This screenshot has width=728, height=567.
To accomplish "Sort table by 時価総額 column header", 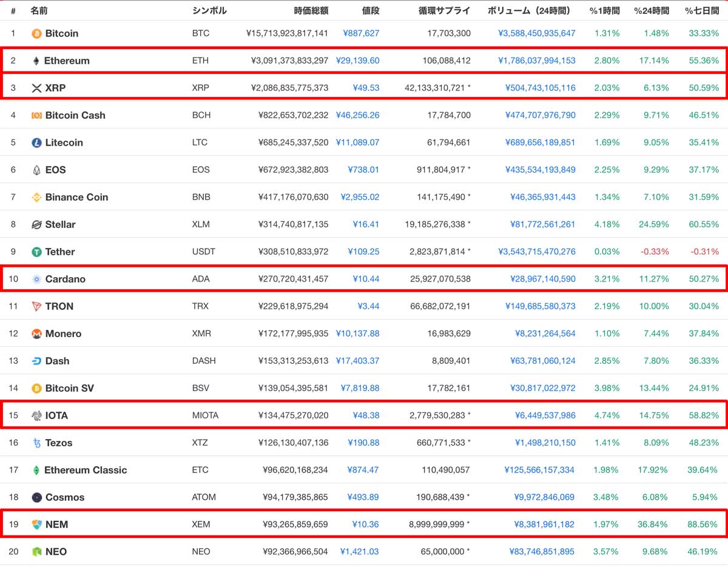I will [x=311, y=11].
